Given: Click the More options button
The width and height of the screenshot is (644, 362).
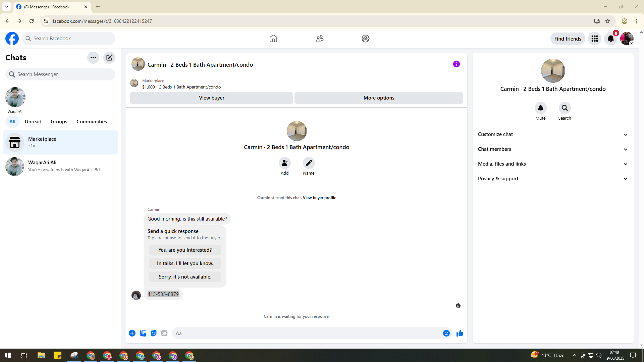Looking at the screenshot, I should point(379,98).
